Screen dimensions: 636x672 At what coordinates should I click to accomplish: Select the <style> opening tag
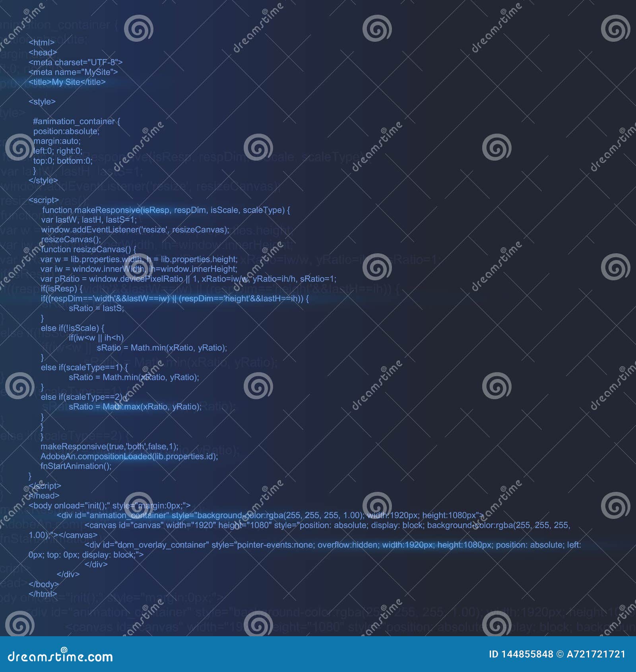click(x=41, y=101)
